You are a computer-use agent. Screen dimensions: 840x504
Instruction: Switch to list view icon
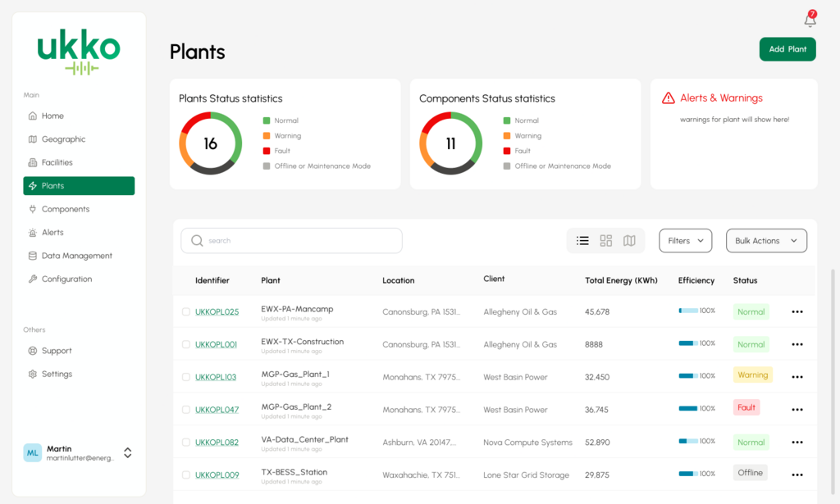tap(582, 241)
